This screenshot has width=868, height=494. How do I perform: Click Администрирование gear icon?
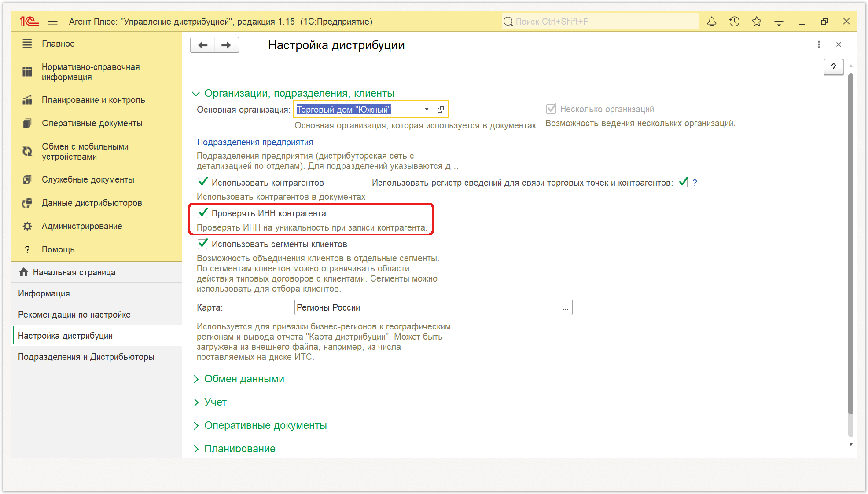[27, 226]
